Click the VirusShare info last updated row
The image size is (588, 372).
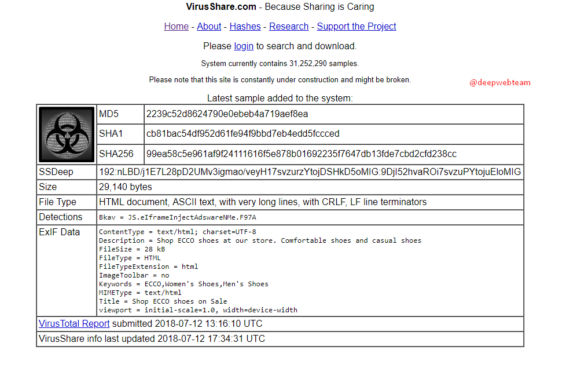(152, 338)
